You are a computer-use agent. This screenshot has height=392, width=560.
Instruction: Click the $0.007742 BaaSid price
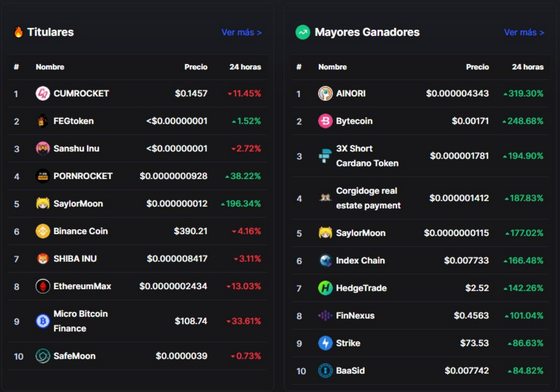[467, 370]
